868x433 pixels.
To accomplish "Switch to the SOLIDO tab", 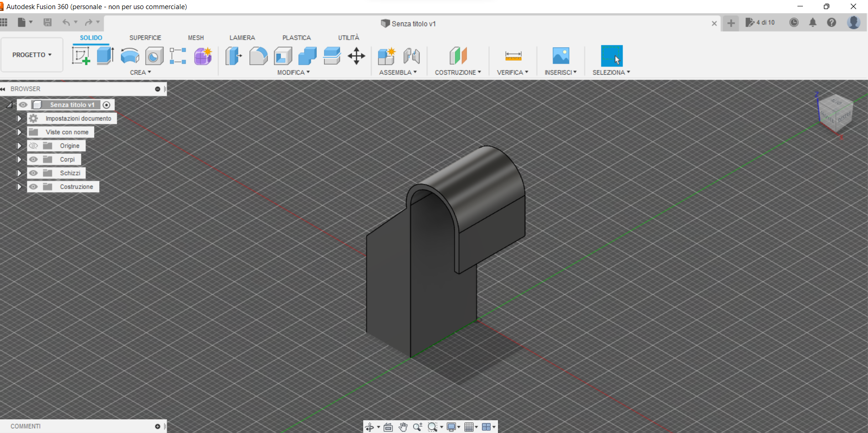I will click(x=91, y=38).
